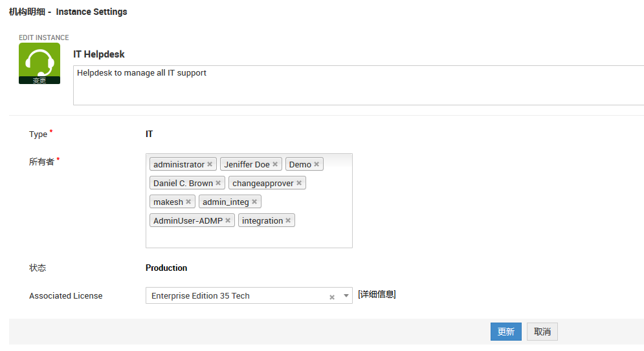The width and height of the screenshot is (644, 351).
Task: Remove integration owner tag
Action: 288,221
